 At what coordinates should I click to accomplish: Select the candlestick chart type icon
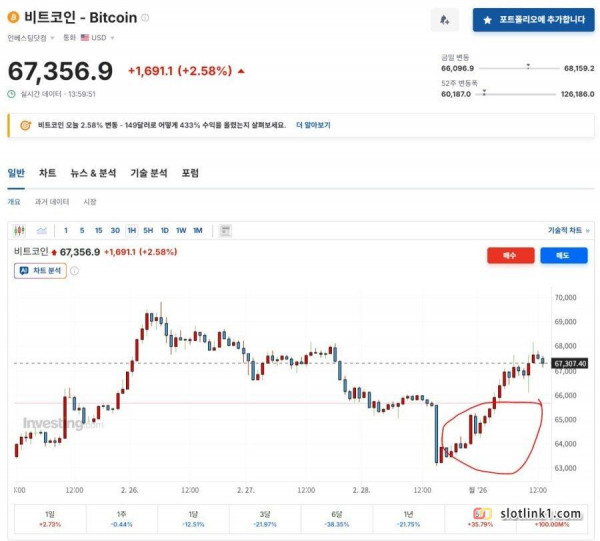point(19,231)
